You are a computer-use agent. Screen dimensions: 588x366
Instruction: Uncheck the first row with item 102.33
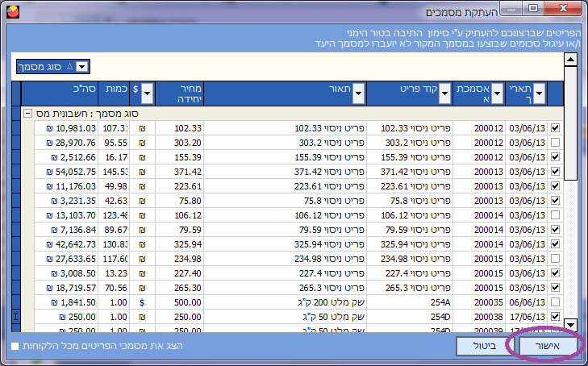pos(555,128)
